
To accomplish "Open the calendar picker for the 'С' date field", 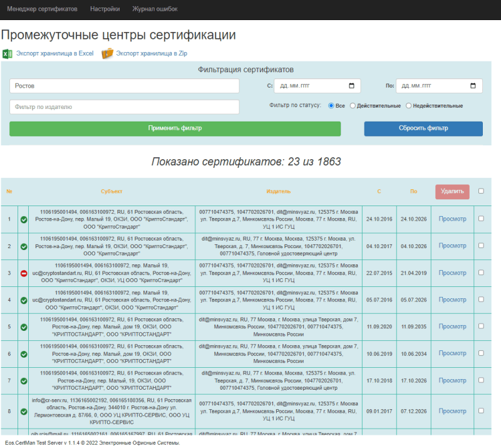I will click(x=352, y=85).
